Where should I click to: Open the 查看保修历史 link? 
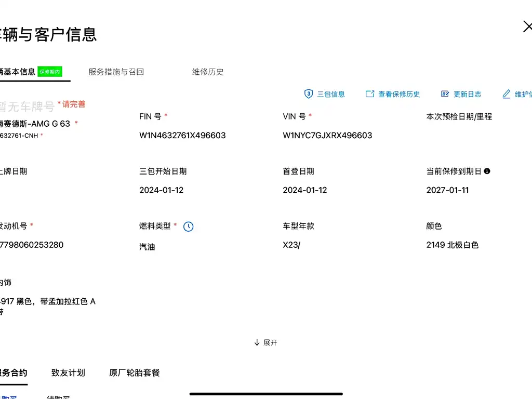(399, 94)
